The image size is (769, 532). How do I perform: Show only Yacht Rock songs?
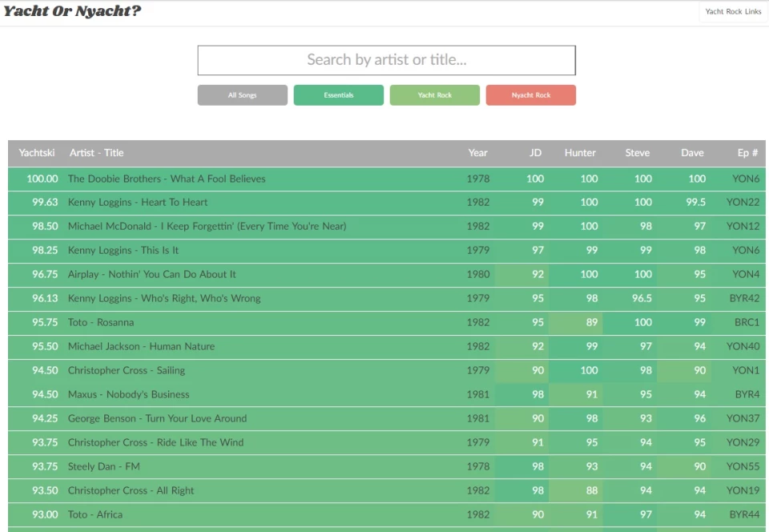(x=434, y=95)
